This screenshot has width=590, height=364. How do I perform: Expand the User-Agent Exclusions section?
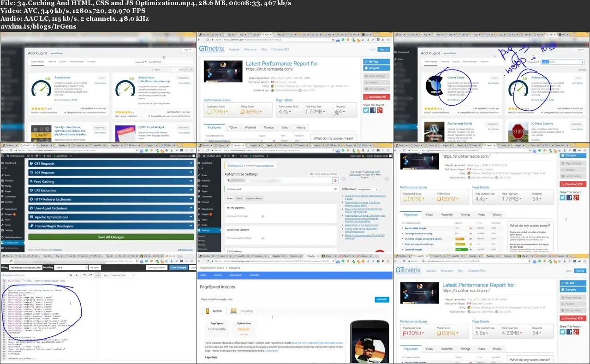pyautogui.click(x=111, y=208)
